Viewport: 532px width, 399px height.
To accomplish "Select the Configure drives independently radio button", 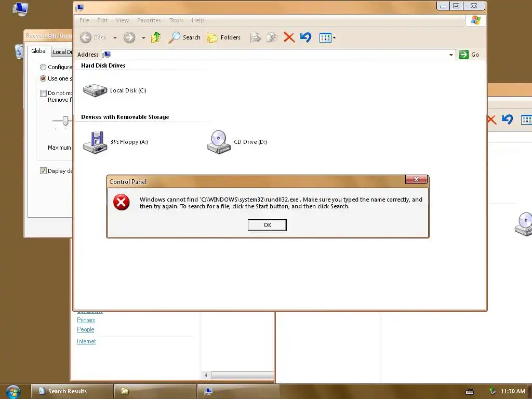I will [43, 67].
